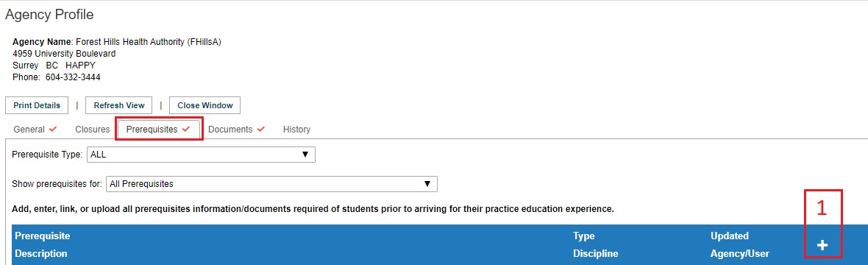Image resolution: width=868 pixels, height=265 pixels.
Task: Click the arrow of All Prerequisites combo box
Action: coord(427,184)
